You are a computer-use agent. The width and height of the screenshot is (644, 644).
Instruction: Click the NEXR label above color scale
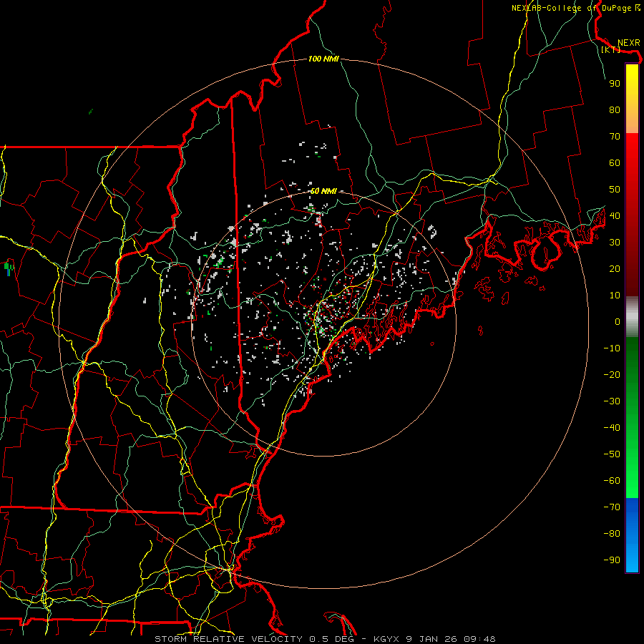(628, 43)
